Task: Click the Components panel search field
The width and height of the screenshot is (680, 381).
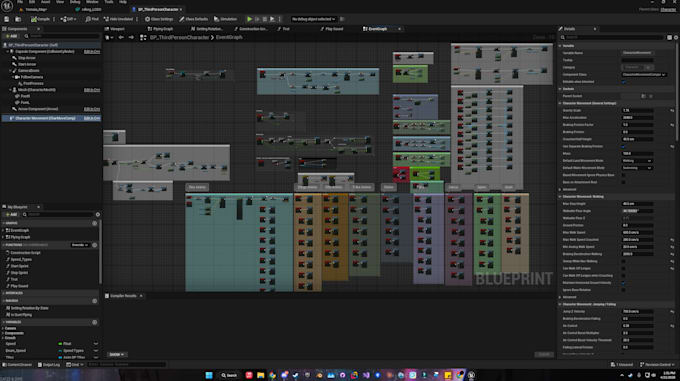Action: [62, 36]
